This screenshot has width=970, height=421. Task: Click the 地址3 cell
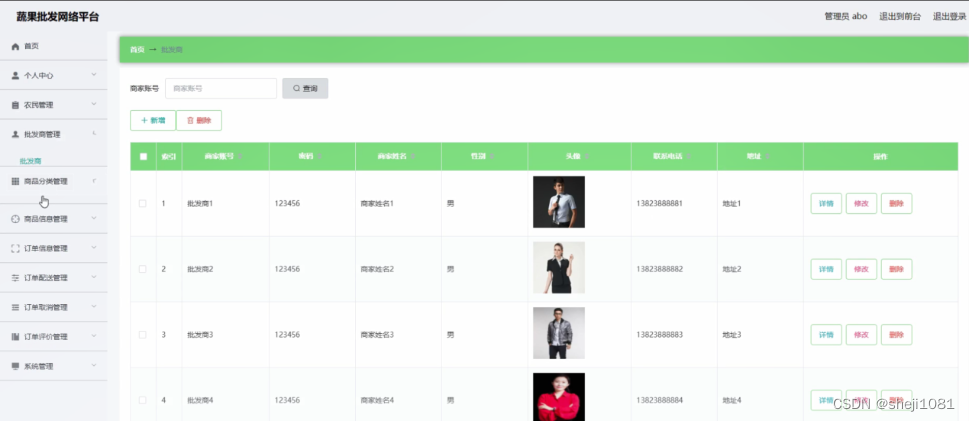click(731, 334)
